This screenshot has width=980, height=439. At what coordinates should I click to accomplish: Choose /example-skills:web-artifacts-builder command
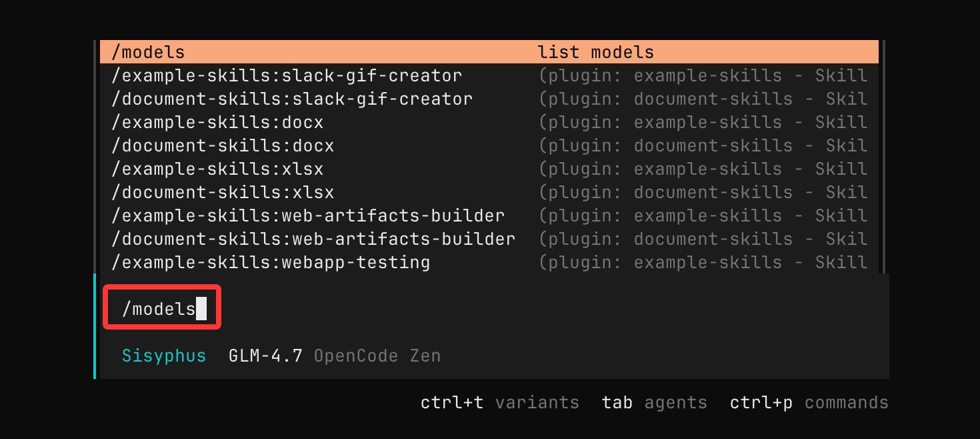308,215
